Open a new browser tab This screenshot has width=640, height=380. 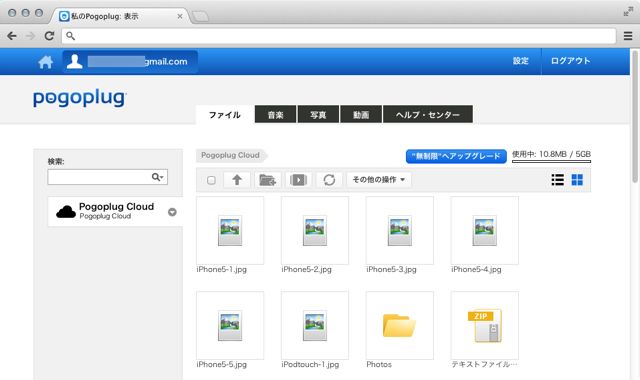200,17
